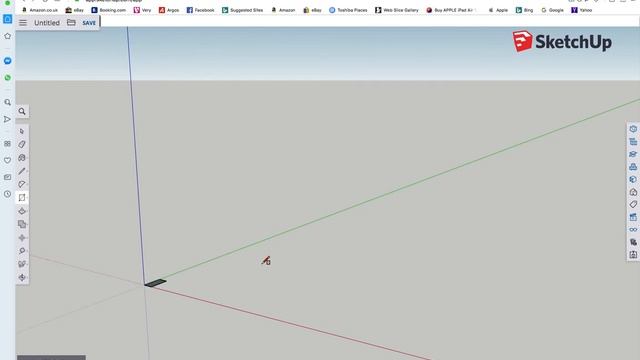Click the SAVE button
The height and width of the screenshot is (360, 640).
[x=89, y=23]
